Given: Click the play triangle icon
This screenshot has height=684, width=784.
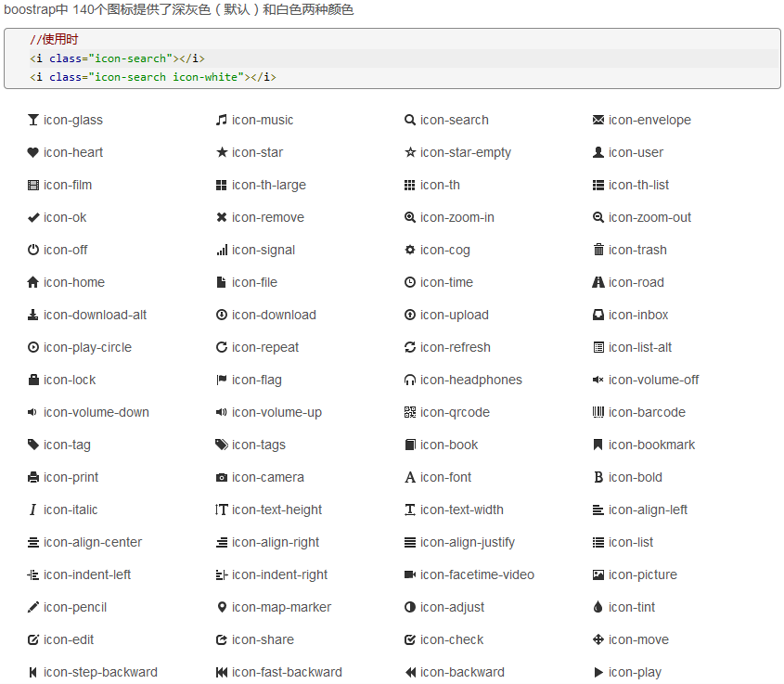Looking at the screenshot, I should point(598,672).
